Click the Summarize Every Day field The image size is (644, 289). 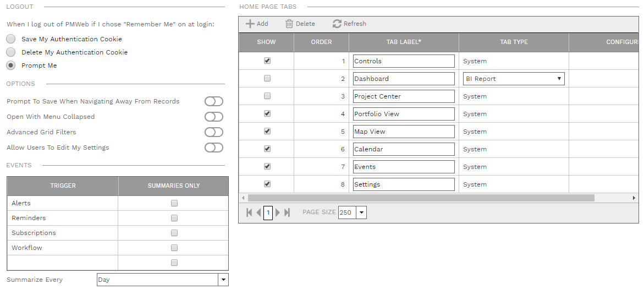[x=158, y=280]
